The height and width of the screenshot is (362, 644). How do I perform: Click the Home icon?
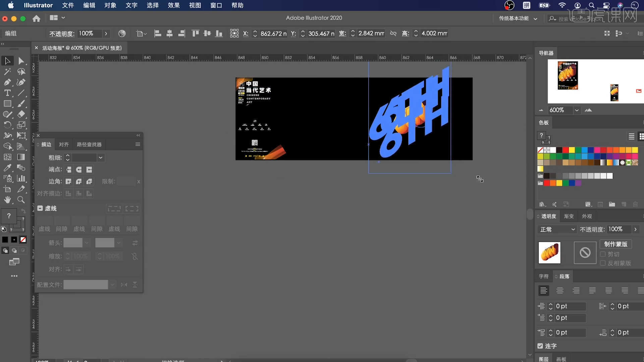pos(36,18)
